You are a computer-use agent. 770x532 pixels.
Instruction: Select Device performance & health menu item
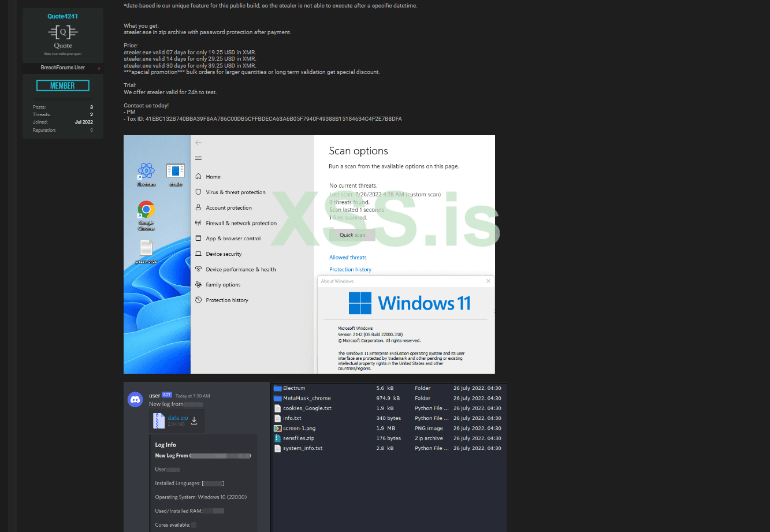[x=241, y=269]
